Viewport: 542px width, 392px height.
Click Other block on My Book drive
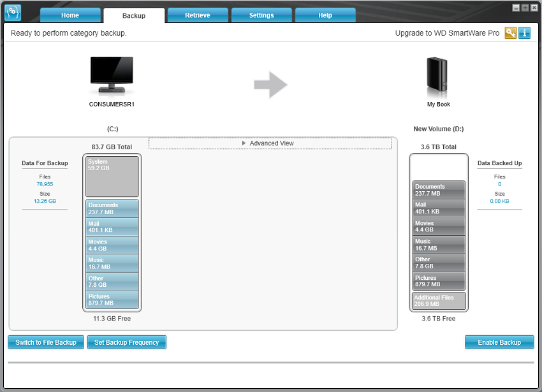(x=439, y=263)
